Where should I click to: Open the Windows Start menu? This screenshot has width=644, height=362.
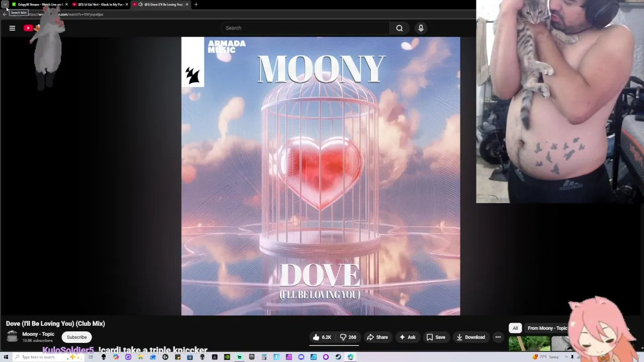point(6,357)
